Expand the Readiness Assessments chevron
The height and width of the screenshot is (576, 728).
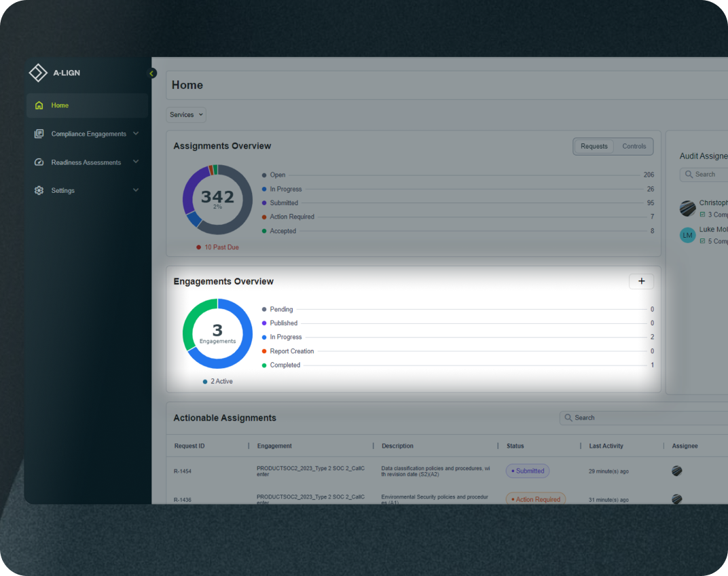[x=136, y=162]
